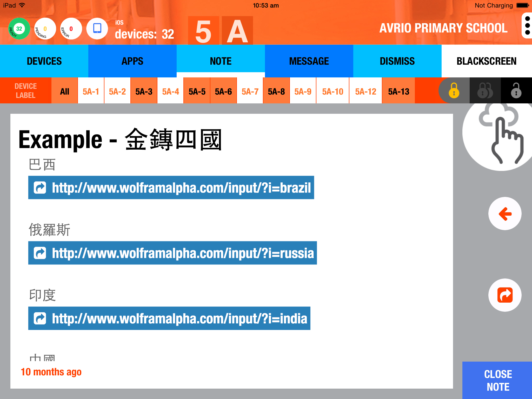
Task: Tap share icon beside brazil link
Action: pos(40,188)
